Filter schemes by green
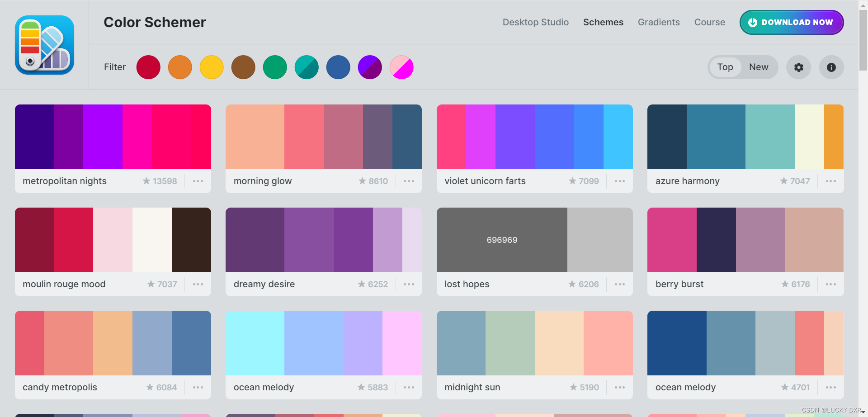The height and width of the screenshot is (417, 868). pos(275,67)
